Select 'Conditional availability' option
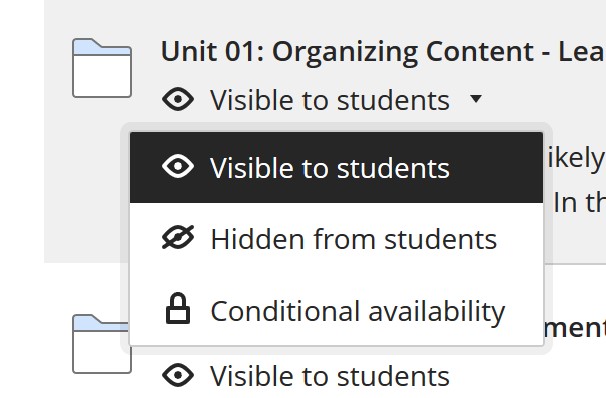The width and height of the screenshot is (606, 398). [x=336, y=310]
